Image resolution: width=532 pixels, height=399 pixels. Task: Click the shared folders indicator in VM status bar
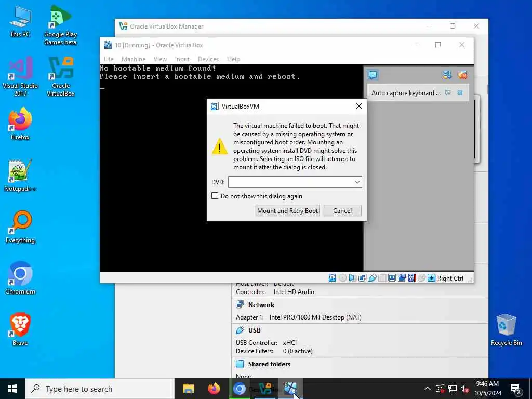[382, 278]
